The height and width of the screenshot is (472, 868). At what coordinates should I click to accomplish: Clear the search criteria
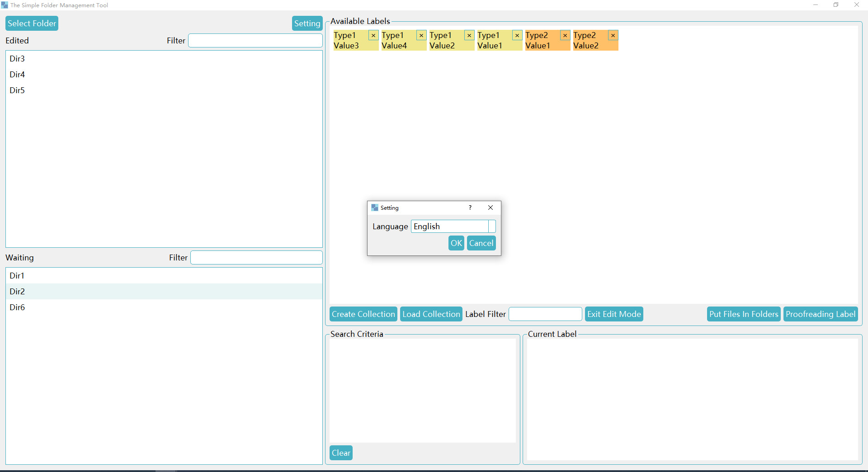coord(341,453)
